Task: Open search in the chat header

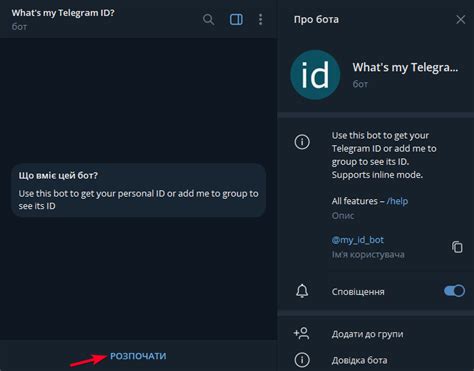Action: tap(209, 20)
